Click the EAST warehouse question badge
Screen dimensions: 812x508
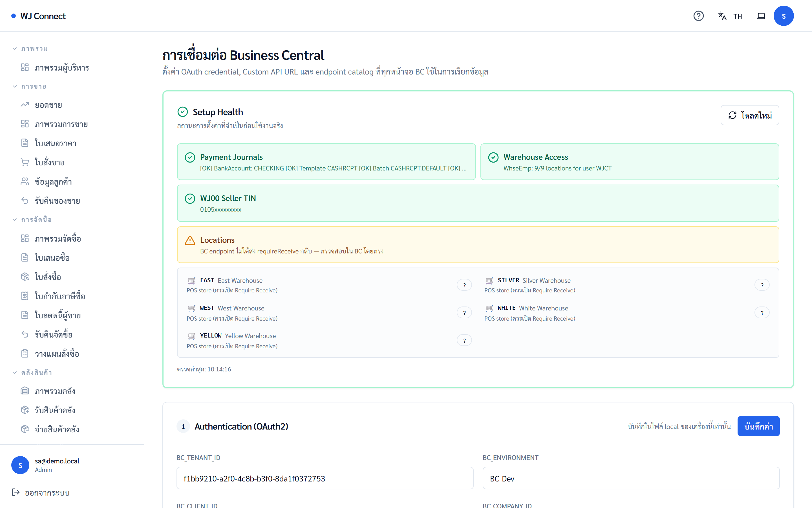coord(464,285)
